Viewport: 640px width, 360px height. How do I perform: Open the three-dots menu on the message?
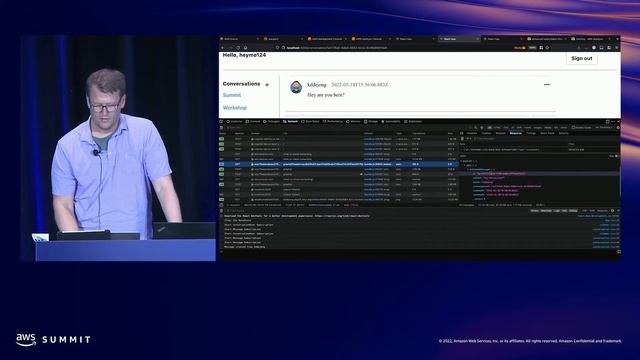[547, 84]
